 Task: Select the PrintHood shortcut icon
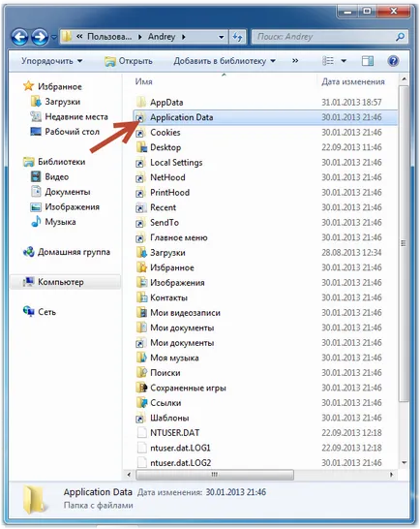coord(141,192)
